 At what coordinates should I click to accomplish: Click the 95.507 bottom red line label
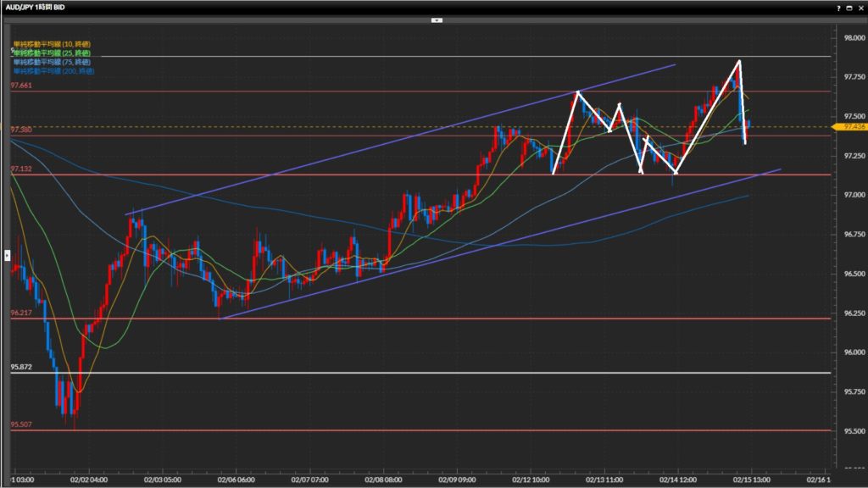coord(21,424)
